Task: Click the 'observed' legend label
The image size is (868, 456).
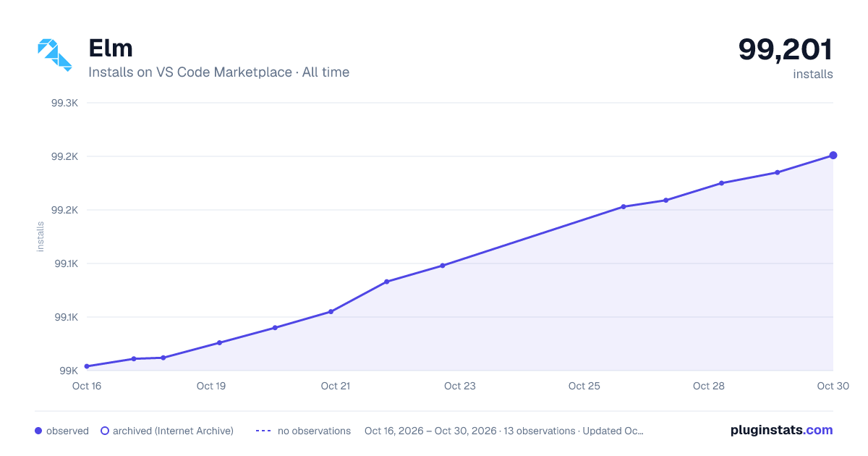Action: [x=67, y=431]
